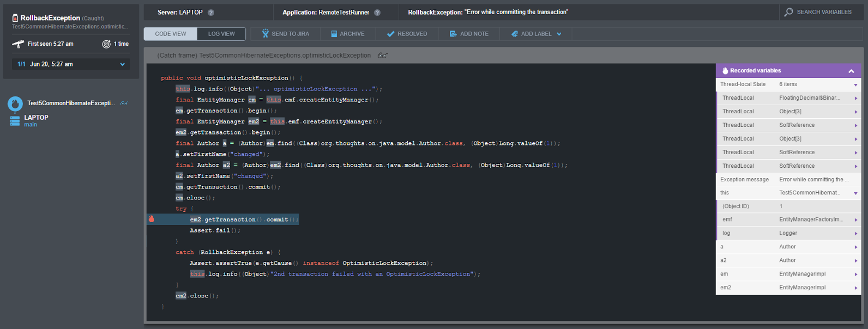Switch to Code View
868x329 pixels.
[171, 34]
